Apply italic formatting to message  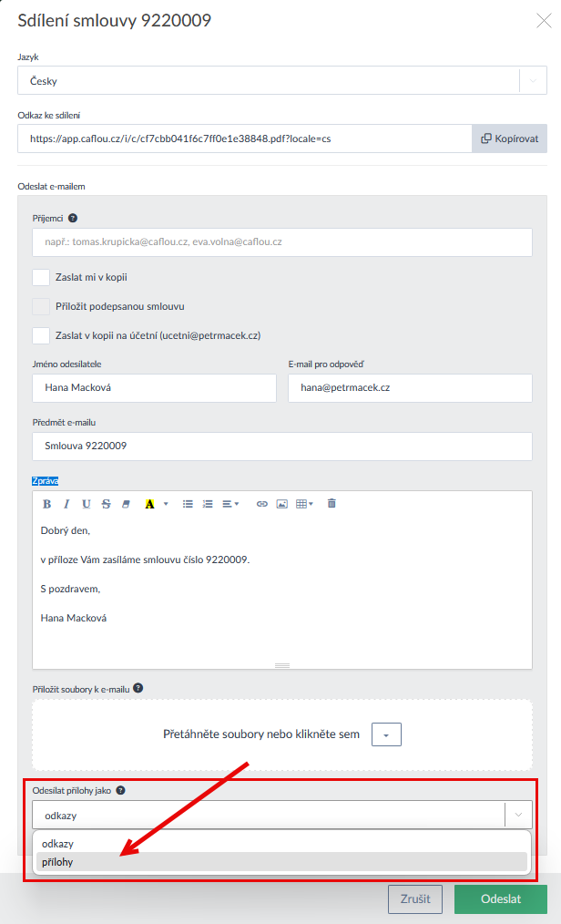pos(66,504)
